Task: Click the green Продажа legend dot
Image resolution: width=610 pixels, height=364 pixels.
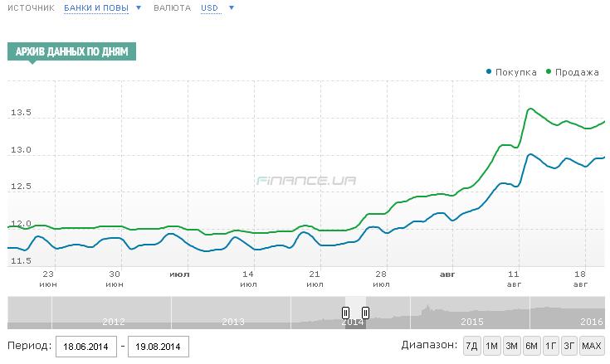Action: tap(548, 72)
